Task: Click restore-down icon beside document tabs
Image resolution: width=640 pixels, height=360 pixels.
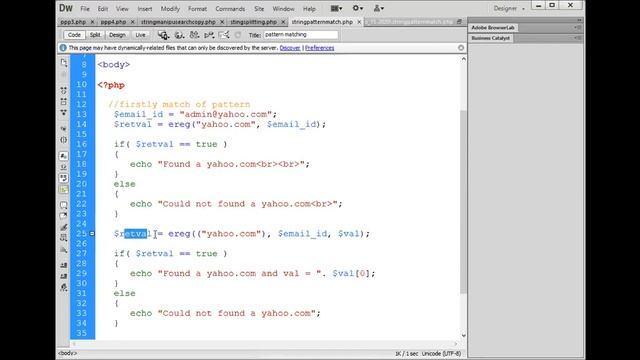Action: (x=459, y=22)
